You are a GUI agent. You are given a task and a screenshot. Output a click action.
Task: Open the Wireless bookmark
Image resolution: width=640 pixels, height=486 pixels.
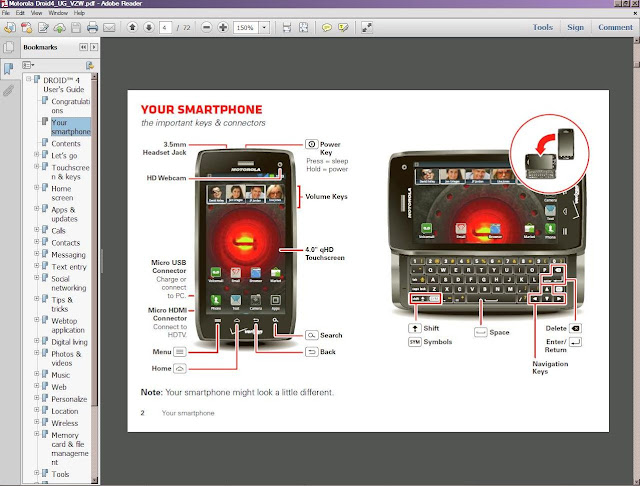(64, 423)
